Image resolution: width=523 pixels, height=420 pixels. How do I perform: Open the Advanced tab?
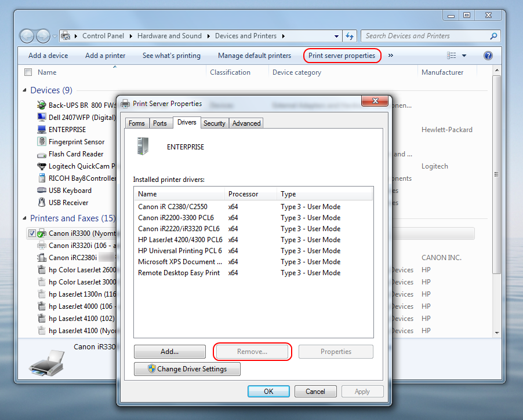tap(246, 123)
